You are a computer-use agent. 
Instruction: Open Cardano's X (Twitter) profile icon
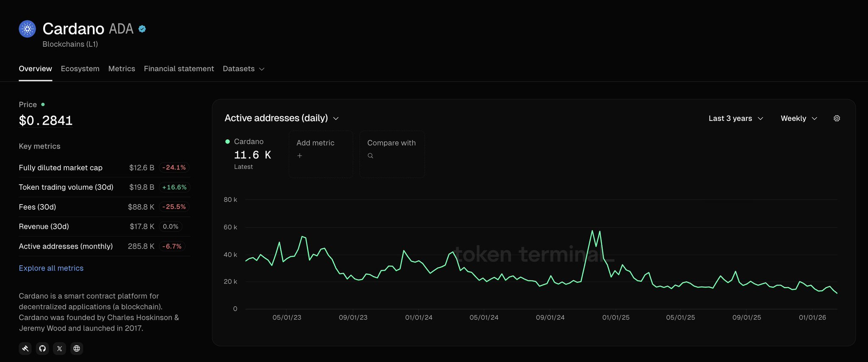click(59, 348)
